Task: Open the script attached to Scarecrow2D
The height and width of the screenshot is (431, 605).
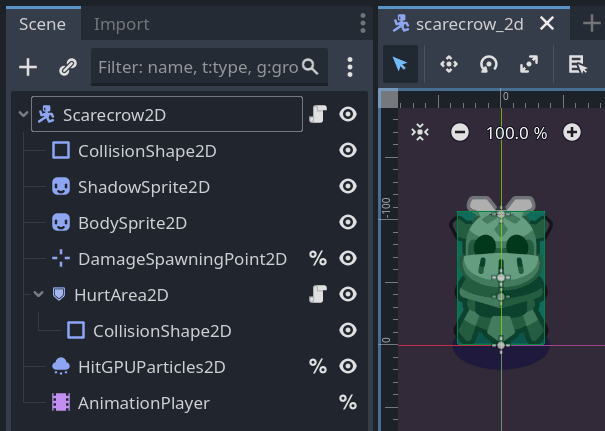Action: pyautogui.click(x=318, y=114)
